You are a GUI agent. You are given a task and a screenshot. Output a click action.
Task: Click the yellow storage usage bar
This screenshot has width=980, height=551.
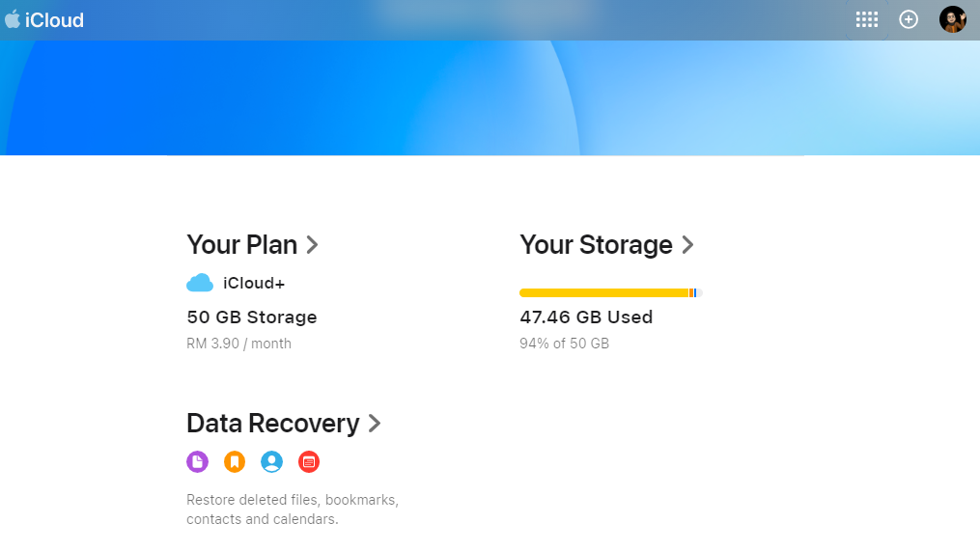pos(603,292)
